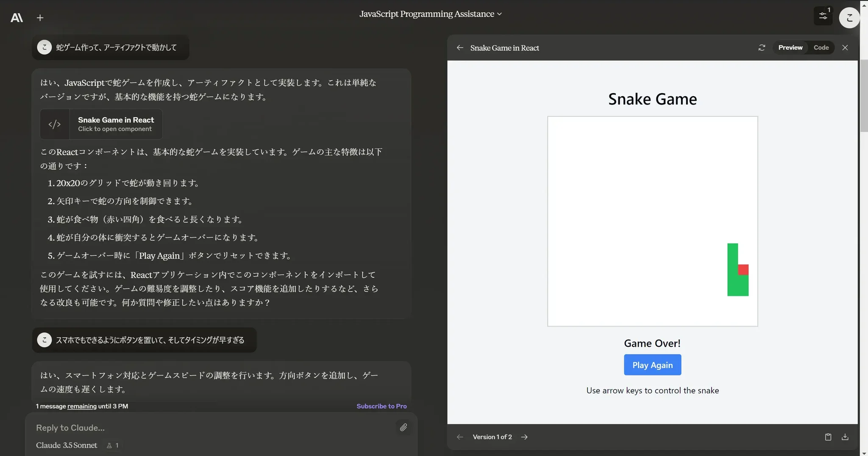Screen dimensions: 868x456
Task: Open the chat controls settings icon
Action: [823, 16]
